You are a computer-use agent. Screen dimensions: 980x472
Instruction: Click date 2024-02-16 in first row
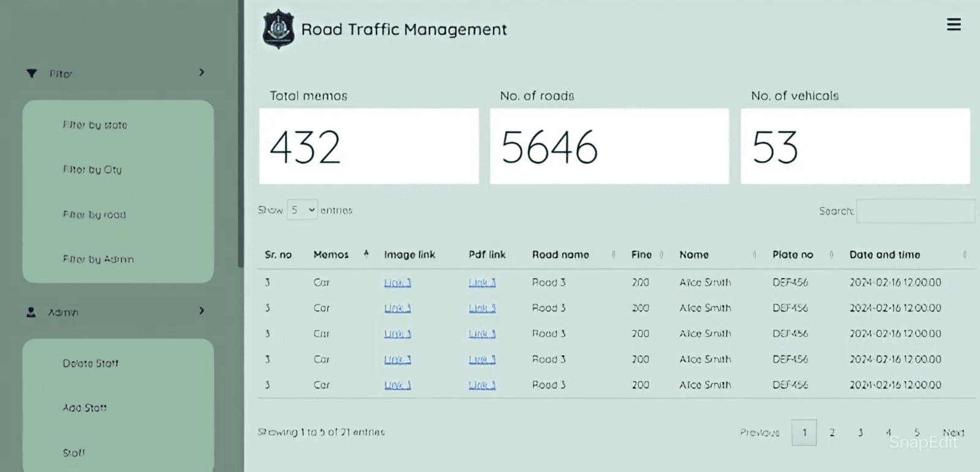(895, 283)
